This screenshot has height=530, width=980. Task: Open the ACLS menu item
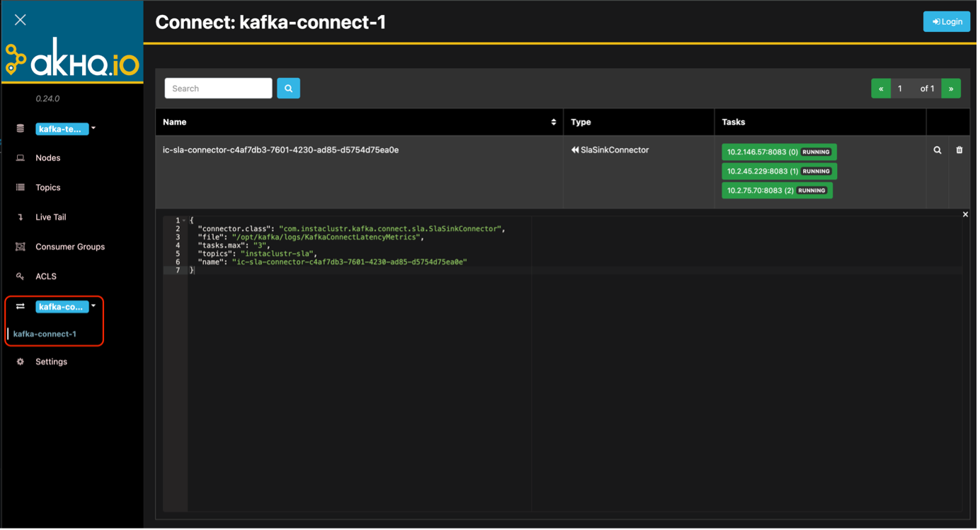click(46, 277)
